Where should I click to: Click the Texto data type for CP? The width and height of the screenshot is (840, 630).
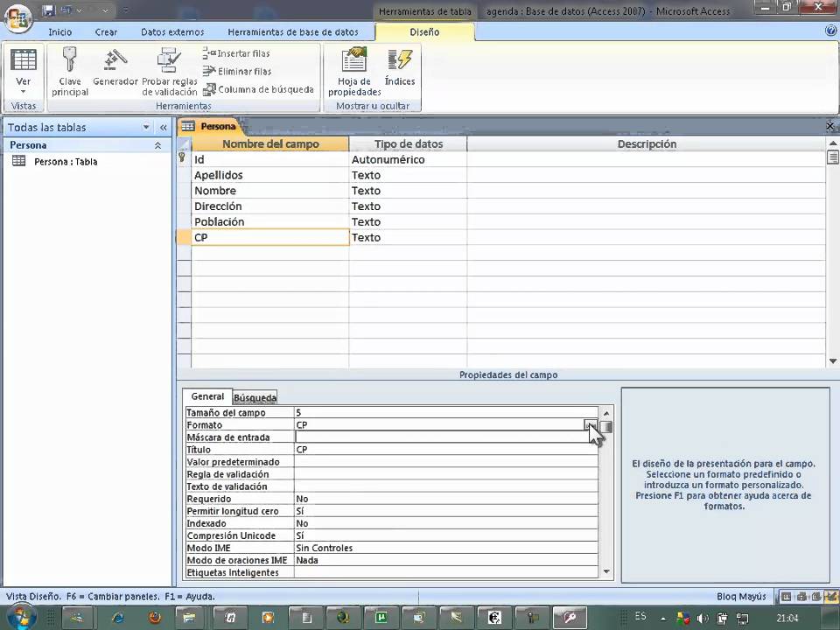pos(408,237)
